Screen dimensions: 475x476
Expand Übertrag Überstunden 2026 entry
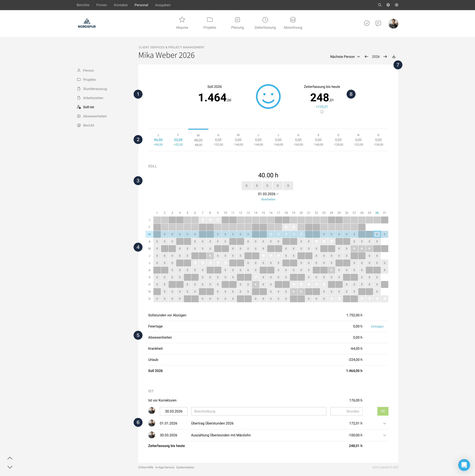(384, 423)
